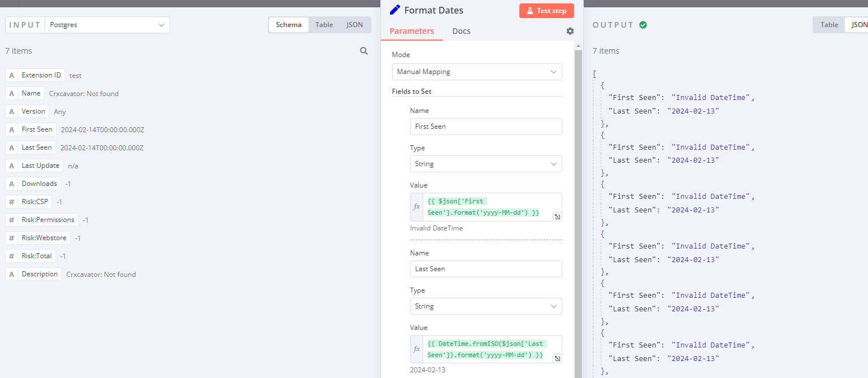This screenshot has width=868, height=378.
Task: Click the fx icon for First Seen value
Action: click(417, 207)
